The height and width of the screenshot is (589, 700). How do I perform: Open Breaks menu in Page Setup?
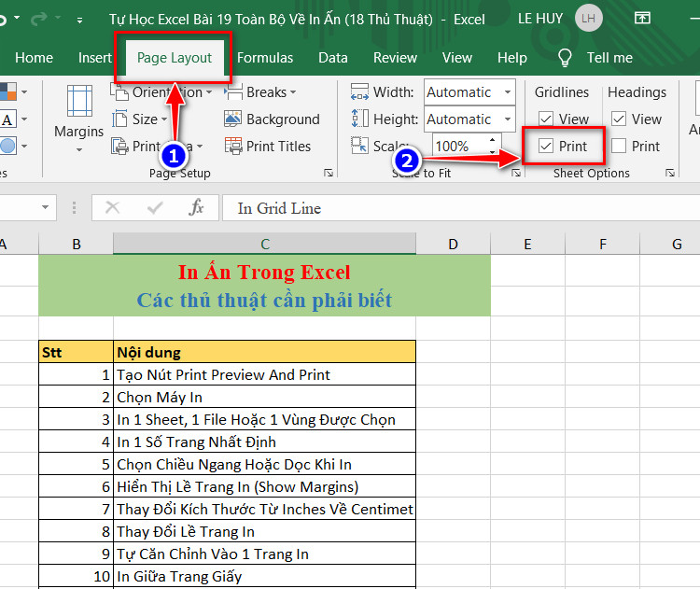(x=260, y=92)
